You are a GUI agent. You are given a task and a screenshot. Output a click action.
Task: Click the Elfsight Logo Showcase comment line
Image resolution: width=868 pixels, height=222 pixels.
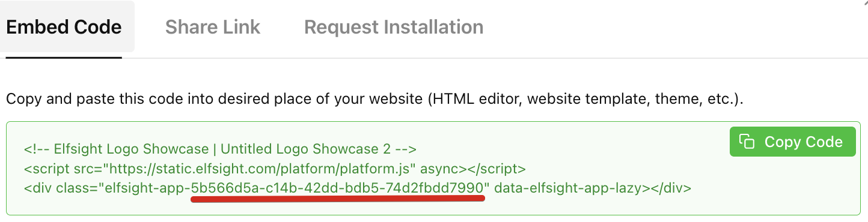coord(220,149)
